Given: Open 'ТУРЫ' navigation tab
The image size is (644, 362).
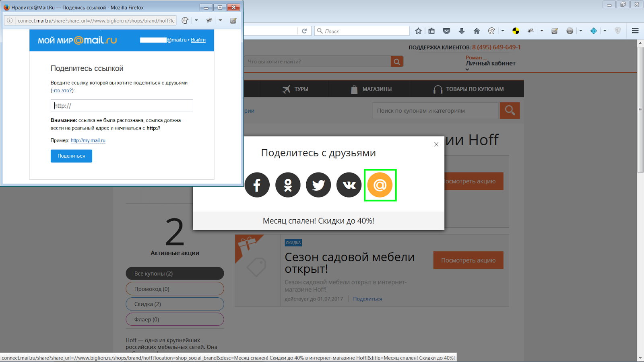Looking at the screenshot, I should click(295, 89).
